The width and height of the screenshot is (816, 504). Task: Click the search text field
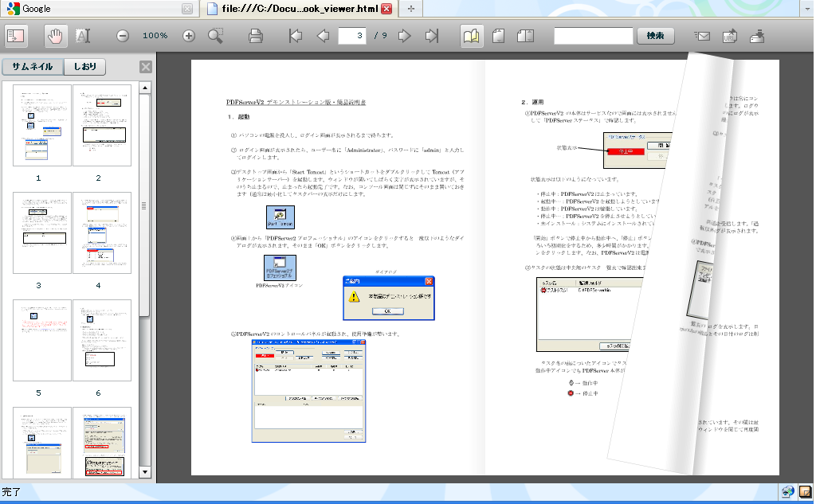tap(593, 36)
